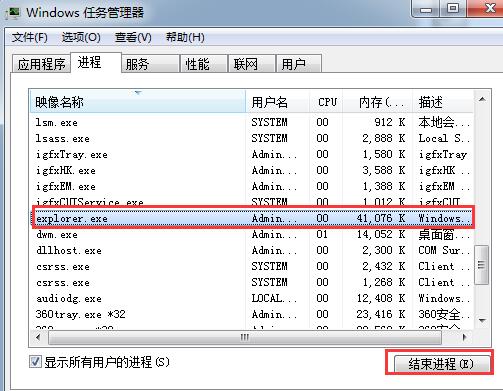The height and width of the screenshot is (391, 503).
Task: Select the igfxTray.exe process
Action: 252,154
